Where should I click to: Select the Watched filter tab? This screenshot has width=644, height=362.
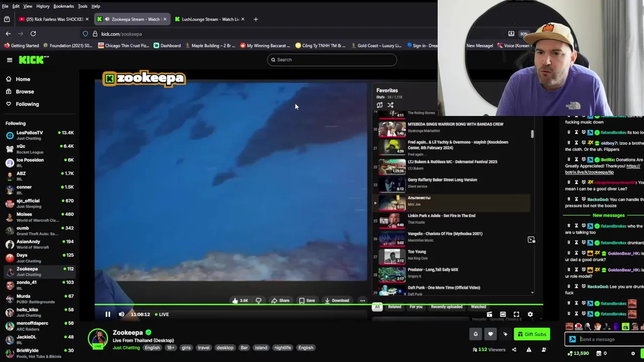[478, 307]
